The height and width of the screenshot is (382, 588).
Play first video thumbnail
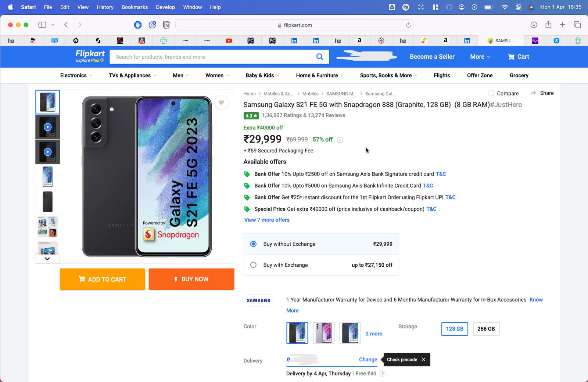[47, 127]
